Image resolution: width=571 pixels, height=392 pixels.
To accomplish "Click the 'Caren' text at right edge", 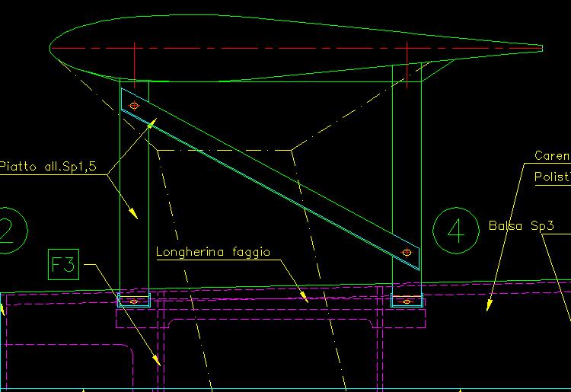I will [552, 156].
